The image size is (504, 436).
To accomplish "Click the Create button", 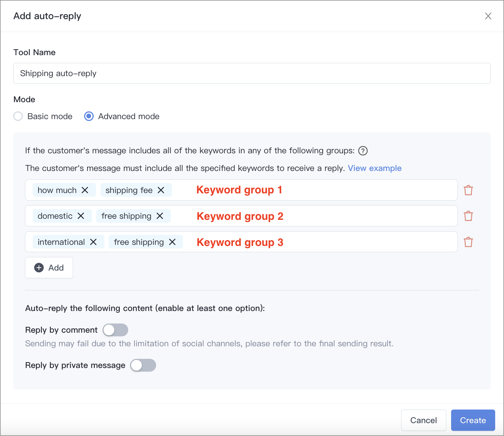I will coord(473,420).
